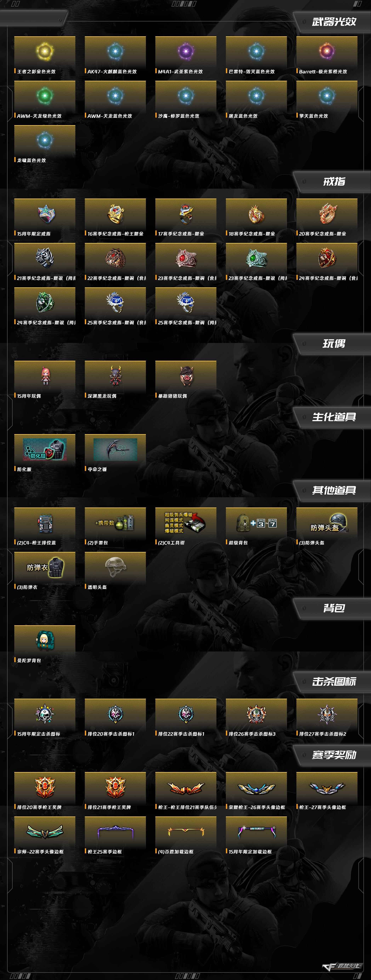Click the 防化服 item label
The height and width of the screenshot is (980, 371).
coord(24,469)
